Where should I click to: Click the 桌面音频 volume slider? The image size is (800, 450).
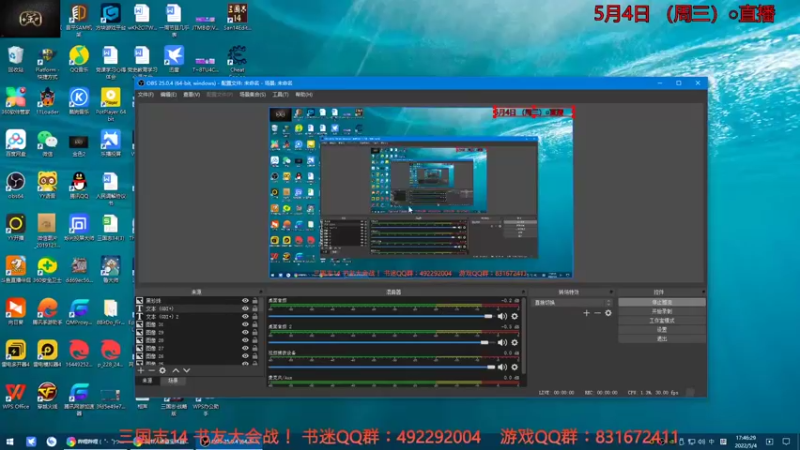click(381, 316)
